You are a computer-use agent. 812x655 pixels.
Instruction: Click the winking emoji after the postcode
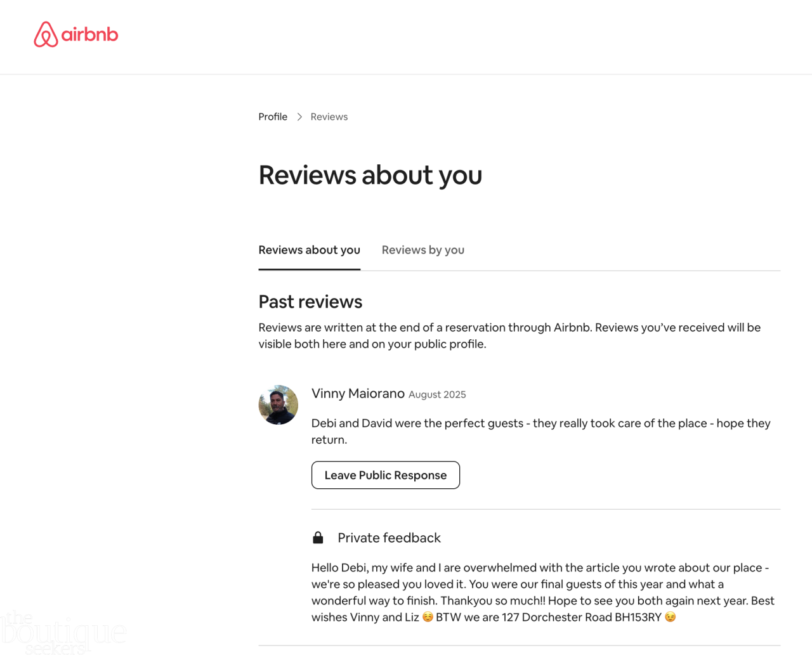[670, 617]
